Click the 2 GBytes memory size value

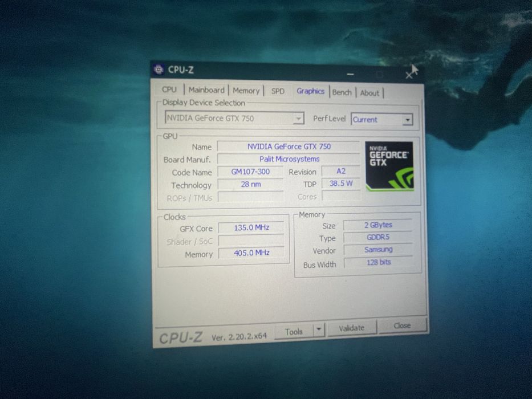378,225
